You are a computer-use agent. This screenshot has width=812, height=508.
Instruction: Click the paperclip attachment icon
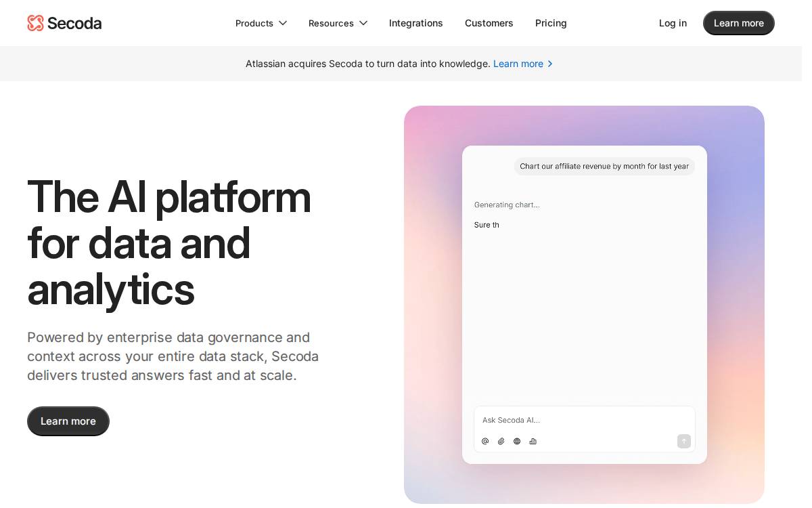(x=501, y=441)
